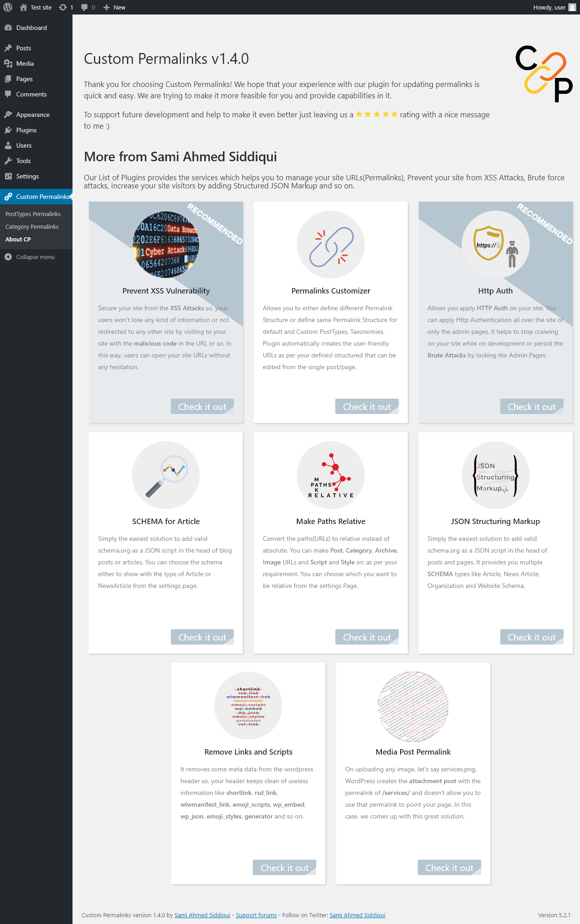This screenshot has height=924, width=580.
Task: Open the comments bubble icon in admin bar
Action: point(84,7)
